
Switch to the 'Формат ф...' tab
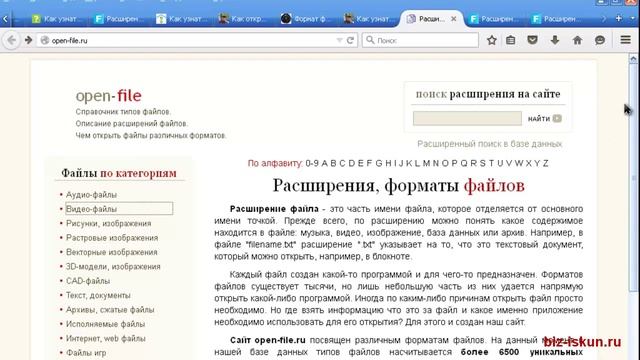[x=305, y=19]
